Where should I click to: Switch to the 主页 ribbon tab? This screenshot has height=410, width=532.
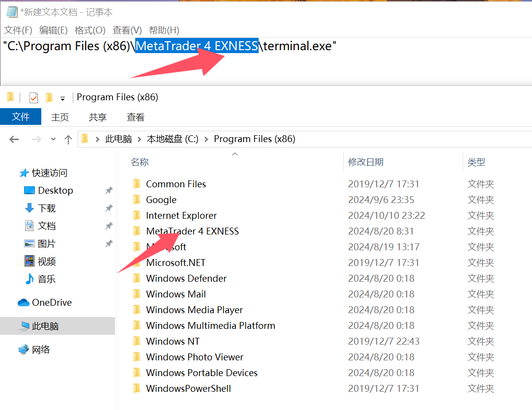coord(60,117)
